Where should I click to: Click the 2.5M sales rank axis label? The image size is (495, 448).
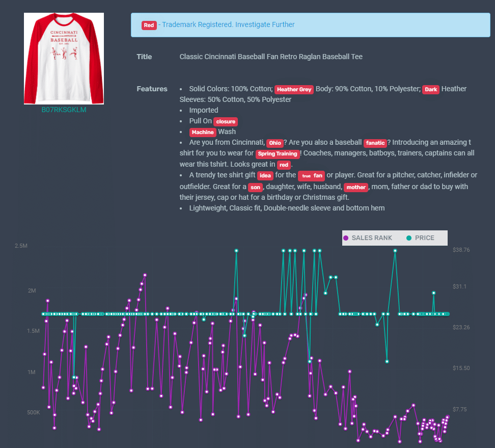pyautogui.click(x=21, y=246)
